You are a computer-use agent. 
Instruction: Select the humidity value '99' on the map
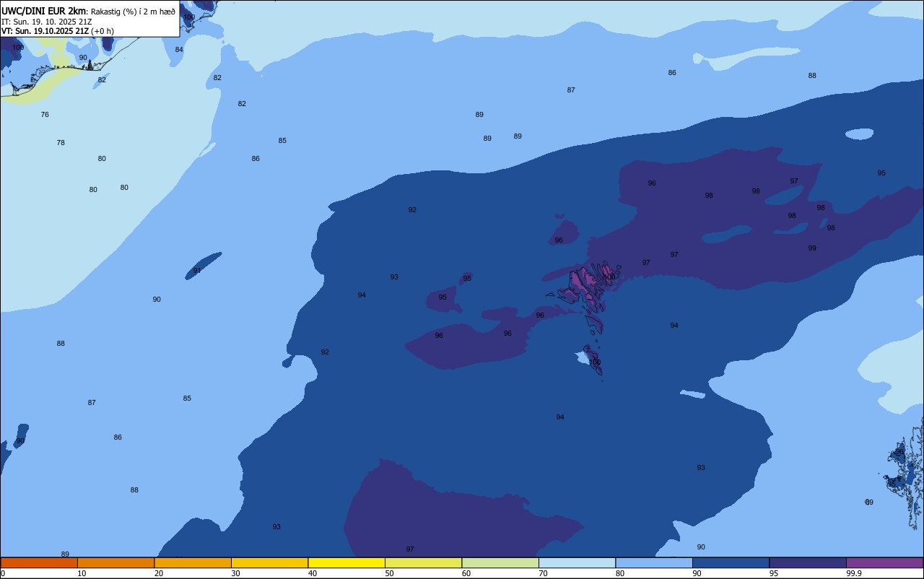tap(812, 248)
